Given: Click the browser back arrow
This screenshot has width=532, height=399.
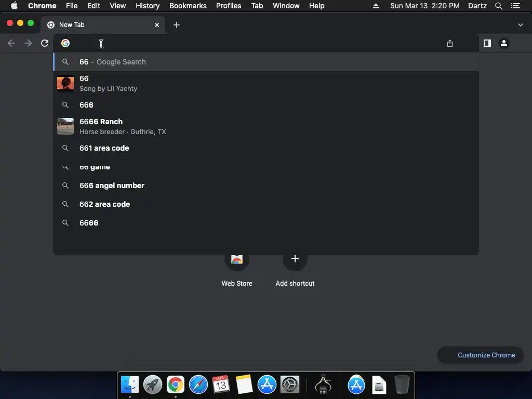Looking at the screenshot, I should 11,43.
